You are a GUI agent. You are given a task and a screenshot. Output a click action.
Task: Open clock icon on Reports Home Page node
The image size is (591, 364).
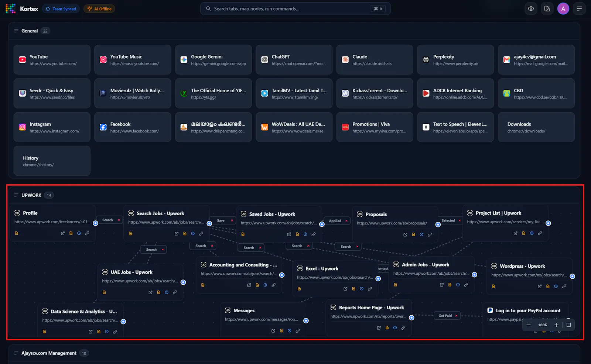pos(395,327)
